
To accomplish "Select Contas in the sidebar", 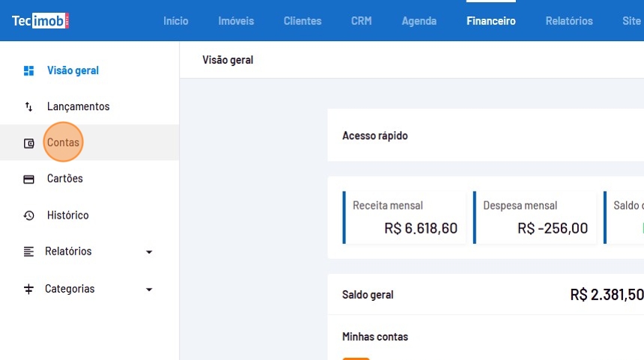I will coord(63,143).
